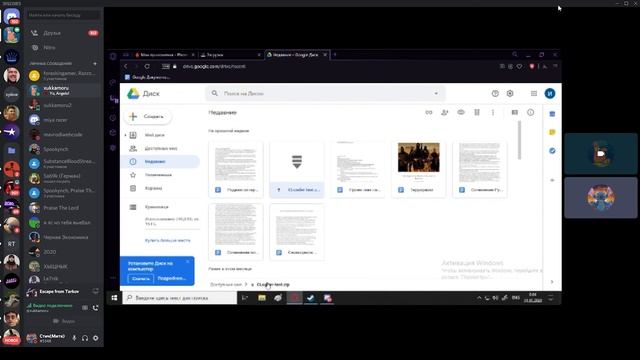Expand the Мой диск tree arrow

click(x=125, y=135)
